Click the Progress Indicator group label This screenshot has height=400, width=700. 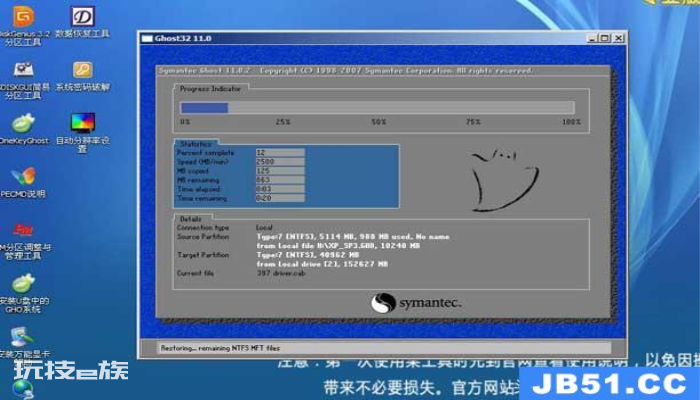pos(210,89)
